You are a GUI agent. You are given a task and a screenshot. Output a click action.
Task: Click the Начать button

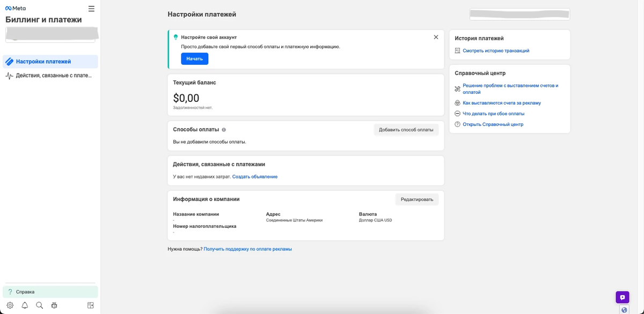point(194,58)
